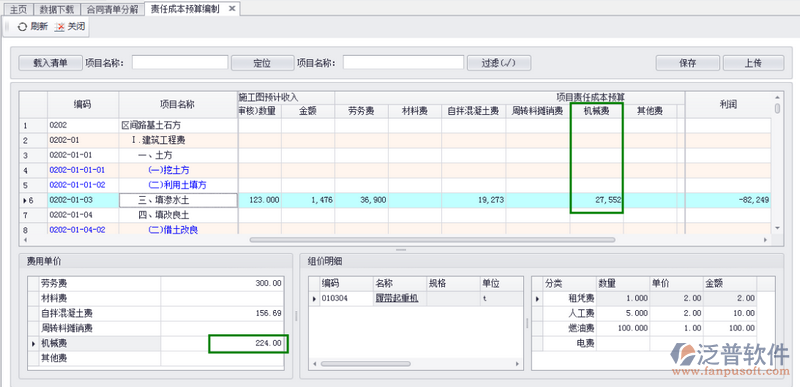Click the 其他费 column header
Viewport: 800px width, 387px height.
[650, 111]
